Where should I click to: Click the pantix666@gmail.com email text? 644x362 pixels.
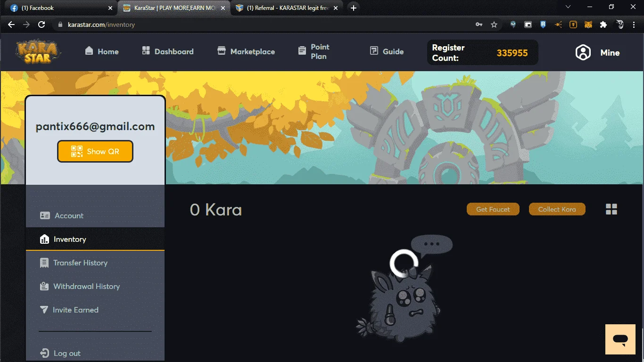(95, 126)
